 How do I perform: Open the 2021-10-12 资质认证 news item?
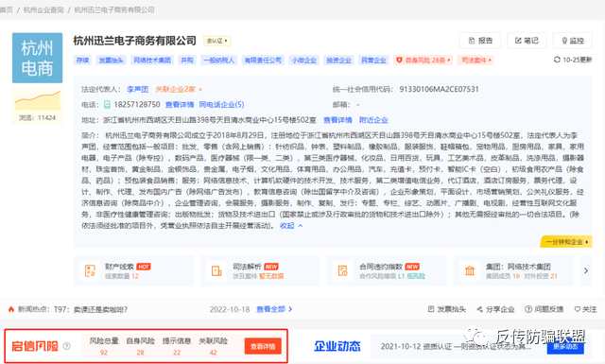pyautogui.click(x=456, y=346)
